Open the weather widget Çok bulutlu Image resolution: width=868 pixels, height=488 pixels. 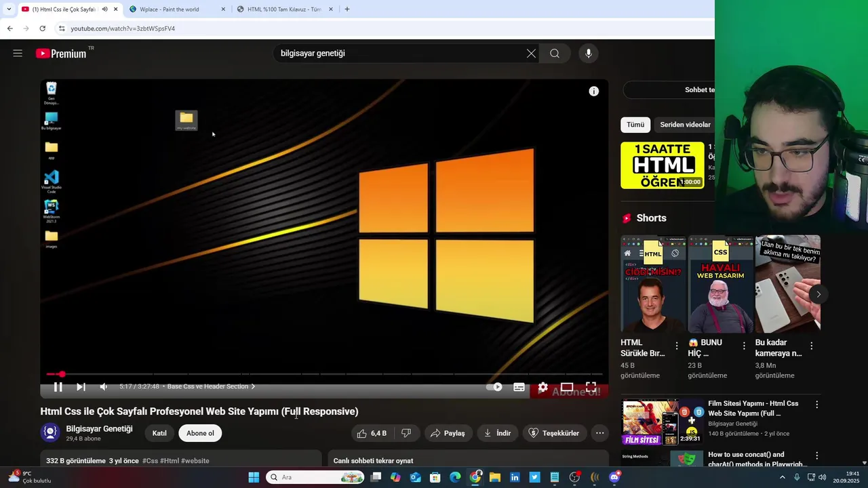(29, 477)
